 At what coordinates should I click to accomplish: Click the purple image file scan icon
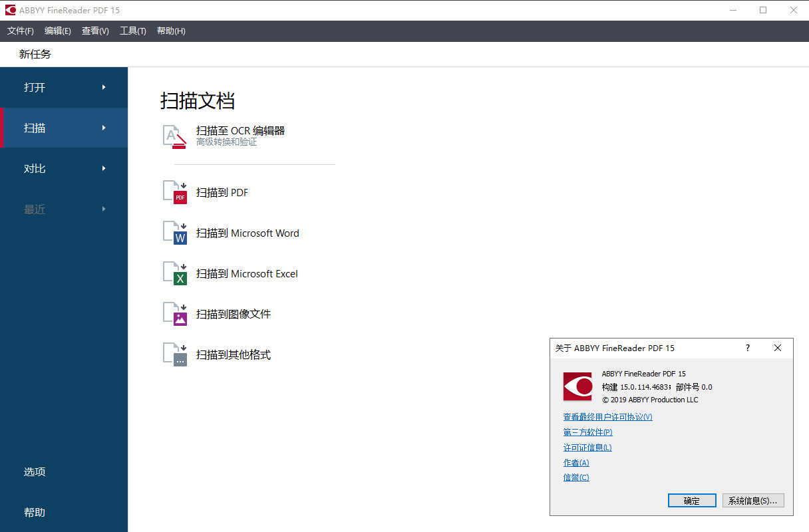(175, 314)
